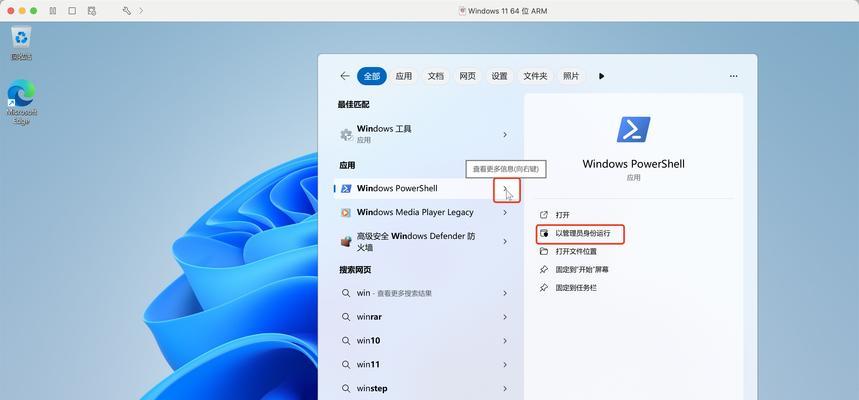
Task: Click the Windows PowerShell title in preview pane
Action: [x=633, y=164]
